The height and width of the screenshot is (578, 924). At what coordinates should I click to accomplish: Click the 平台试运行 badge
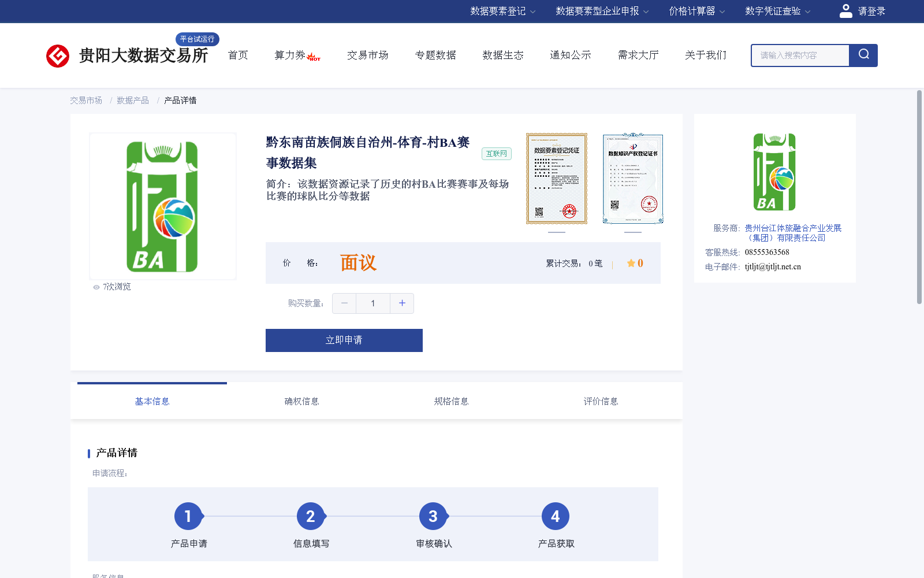click(198, 39)
